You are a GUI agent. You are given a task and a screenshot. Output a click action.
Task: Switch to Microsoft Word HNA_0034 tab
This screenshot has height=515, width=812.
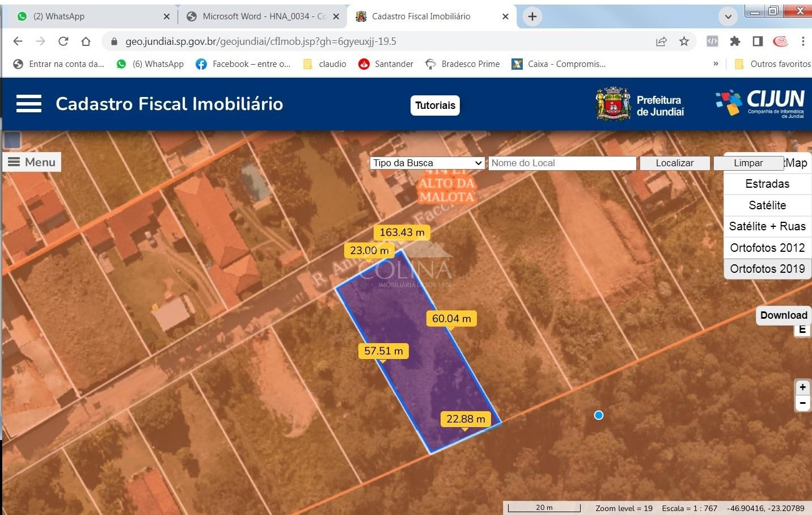(261, 16)
